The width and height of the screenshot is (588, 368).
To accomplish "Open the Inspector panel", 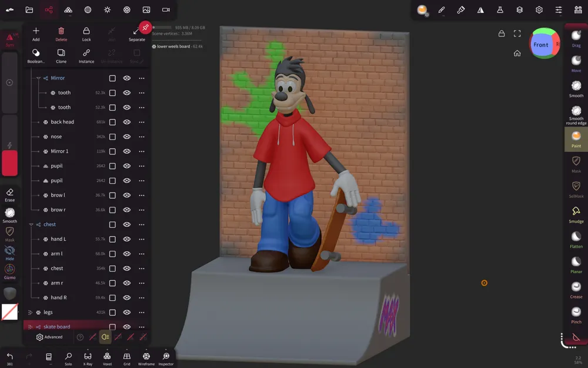I will pos(166,358).
